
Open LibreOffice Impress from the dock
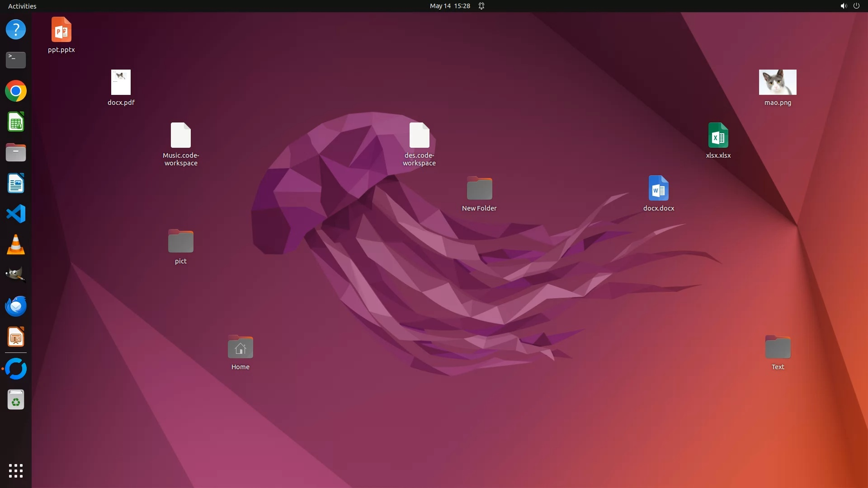click(x=16, y=337)
